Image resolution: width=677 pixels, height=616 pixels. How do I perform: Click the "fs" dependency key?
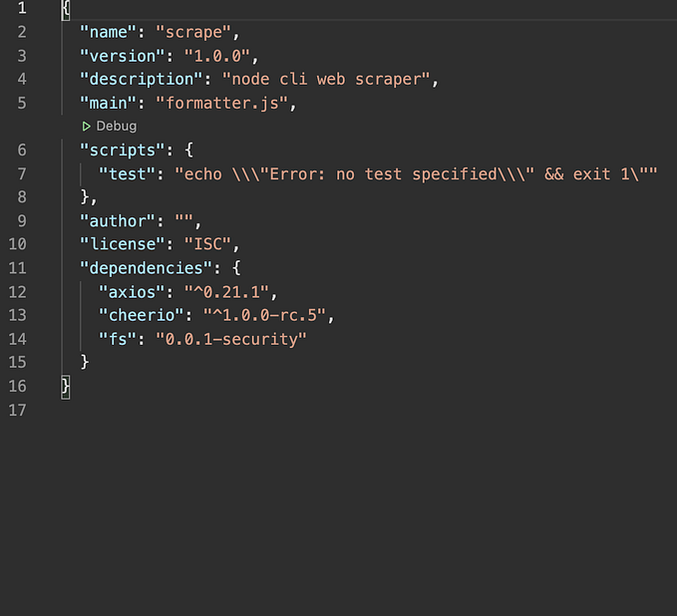(118, 339)
